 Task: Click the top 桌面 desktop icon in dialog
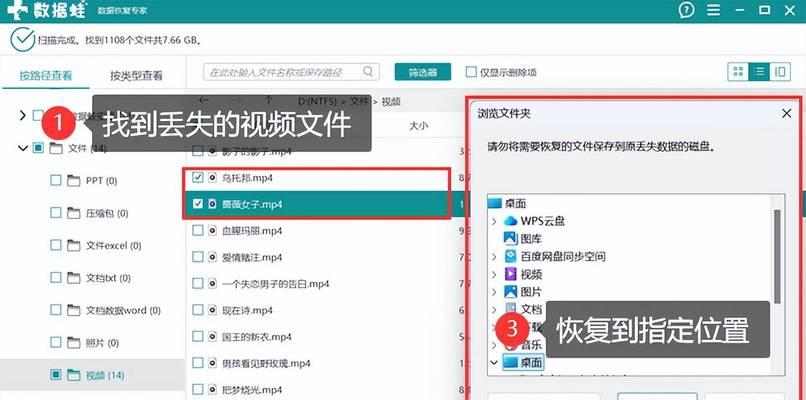tap(494, 204)
